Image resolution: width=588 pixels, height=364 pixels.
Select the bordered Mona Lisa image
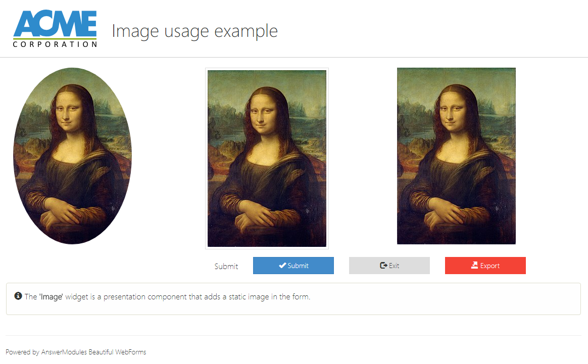(x=267, y=159)
